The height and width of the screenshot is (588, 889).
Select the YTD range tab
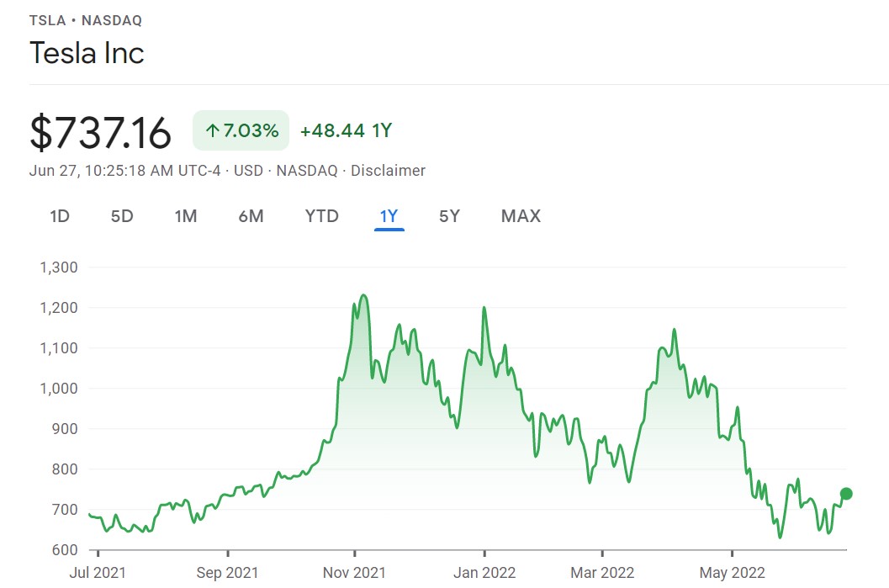(x=321, y=216)
